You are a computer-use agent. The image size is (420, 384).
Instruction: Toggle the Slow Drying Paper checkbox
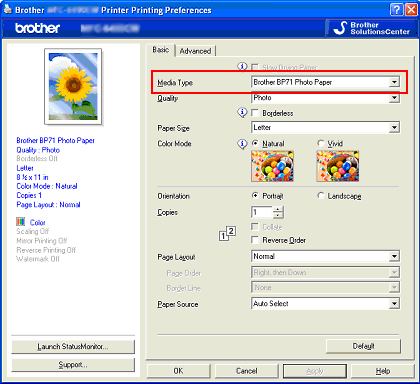click(255, 67)
